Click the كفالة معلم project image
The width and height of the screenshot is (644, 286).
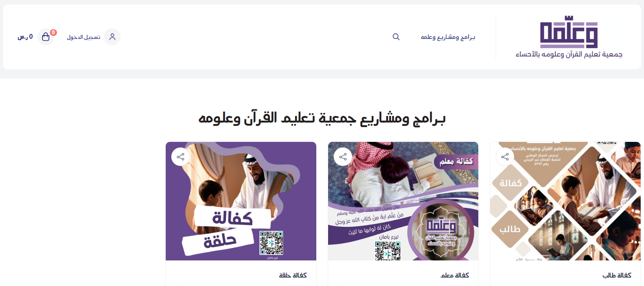click(x=403, y=201)
